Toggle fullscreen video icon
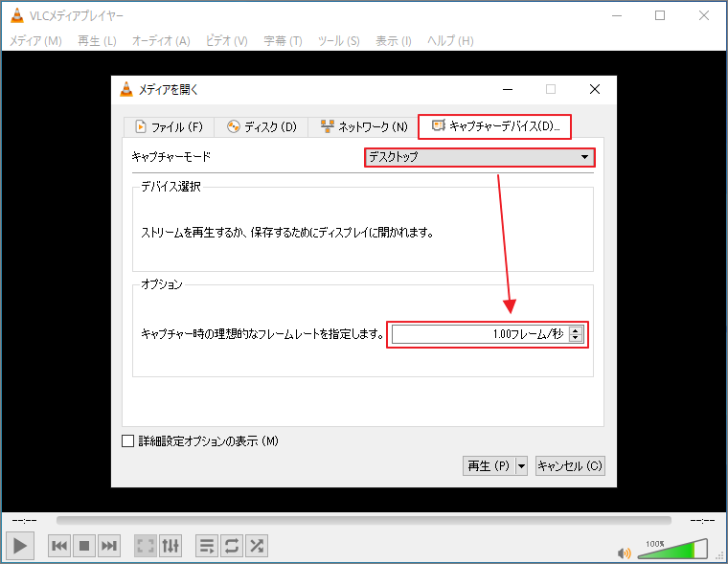The height and width of the screenshot is (564, 728). click(x=146, y=546)
